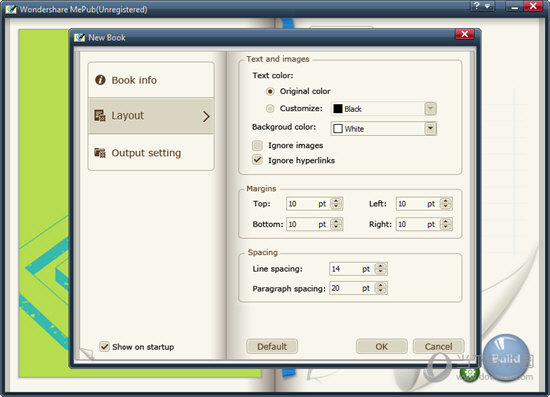Screen dimensions: 550x397
Task: Adjust the Left margin stepper
Action: click(x=445, y=204)
